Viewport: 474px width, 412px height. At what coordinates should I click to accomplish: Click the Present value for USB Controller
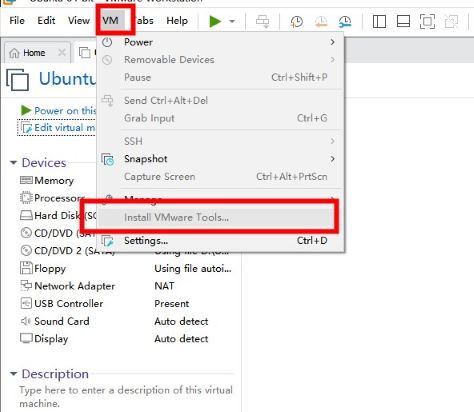click(172, 304)
